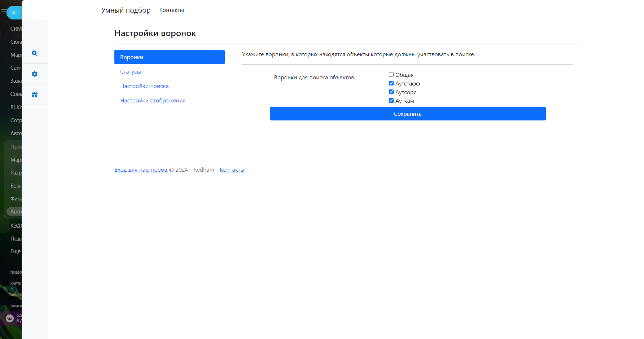Open the Контакты link in the footer
Image resolution: width=644 pixels, height=339 pixels.
(x=232, y=170)
